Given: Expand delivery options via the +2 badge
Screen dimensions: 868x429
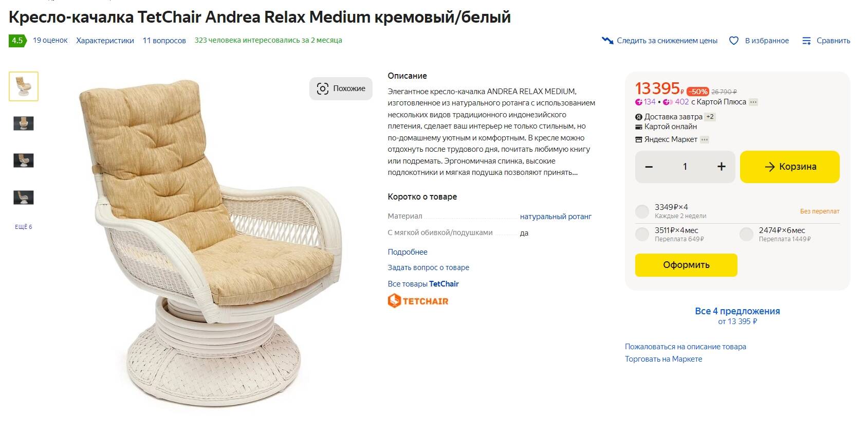Looking at the screenshot, I should click(710, 117).
